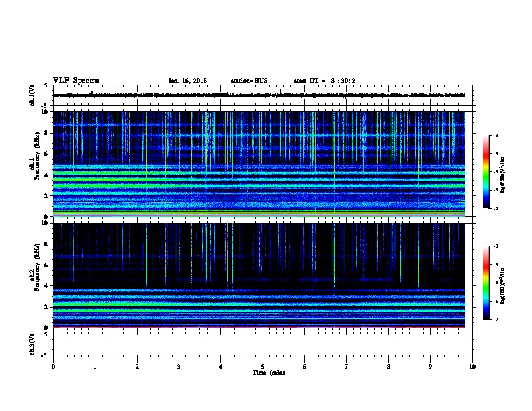Click time axis tick label "1"

(95, 367)
